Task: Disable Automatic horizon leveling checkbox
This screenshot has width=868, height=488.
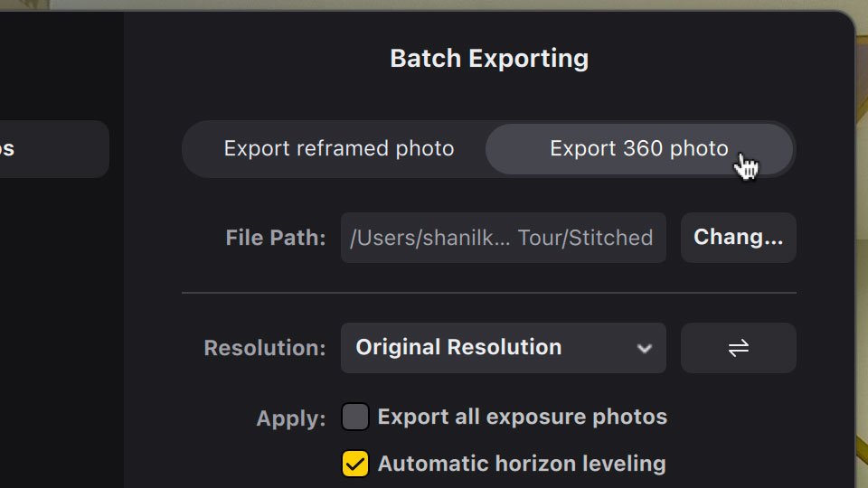Action: (x=354, y=464)
